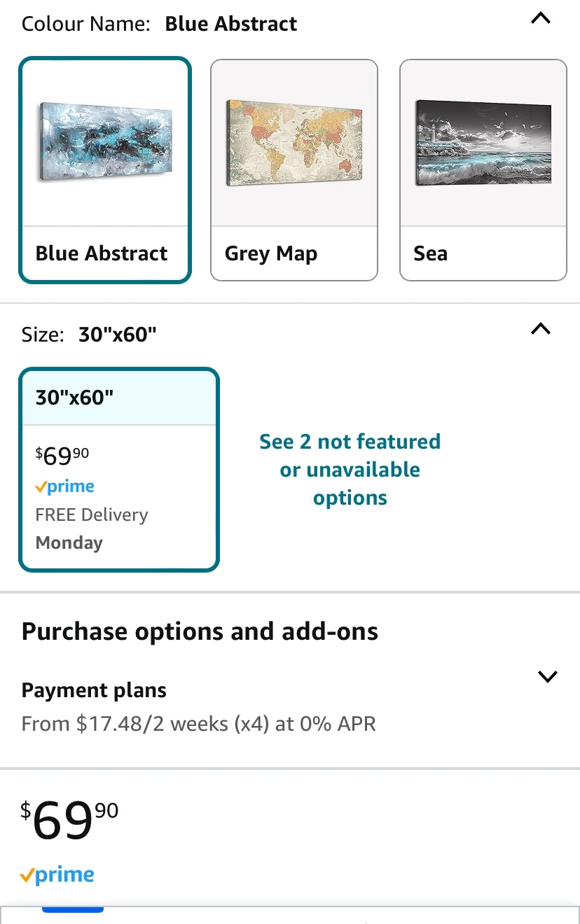This screenshot has height=924, width=580.
Task: Collapse the Colour Name section chevron
Action: [540, 20]
